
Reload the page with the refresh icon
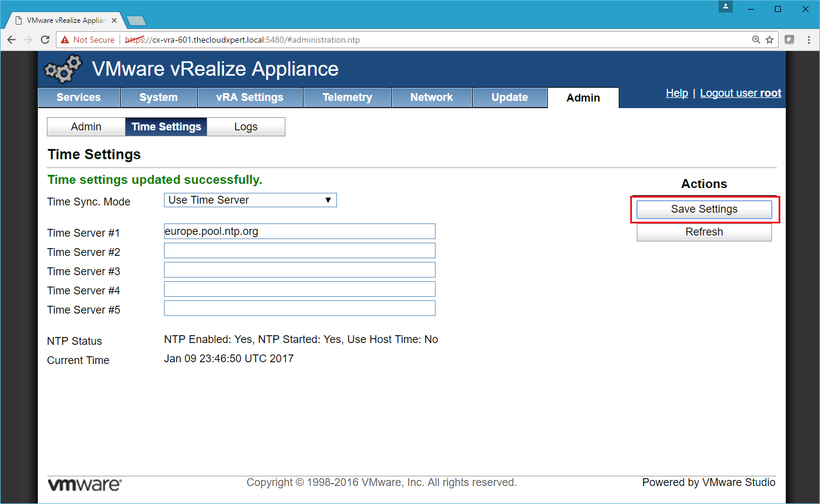(45, 40)
